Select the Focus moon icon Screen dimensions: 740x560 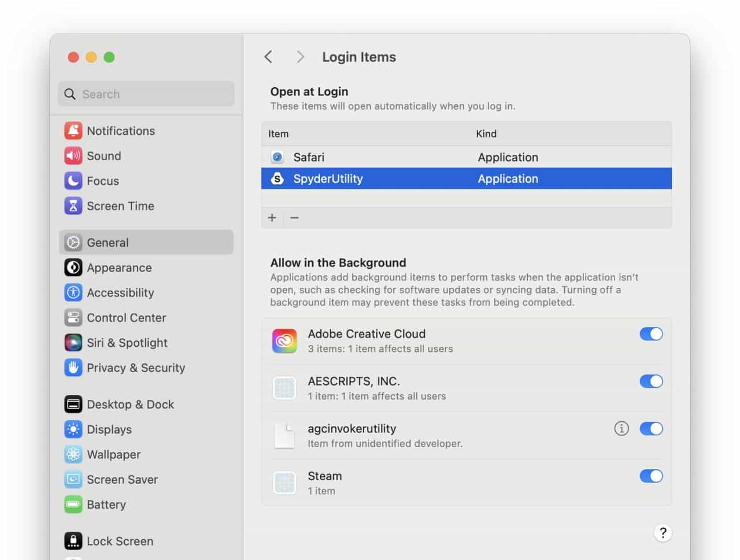coord(73,181)
